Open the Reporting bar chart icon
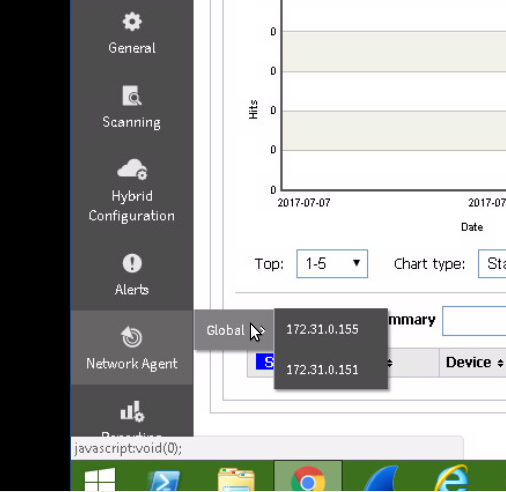506x492 pixels. [132, 411]
